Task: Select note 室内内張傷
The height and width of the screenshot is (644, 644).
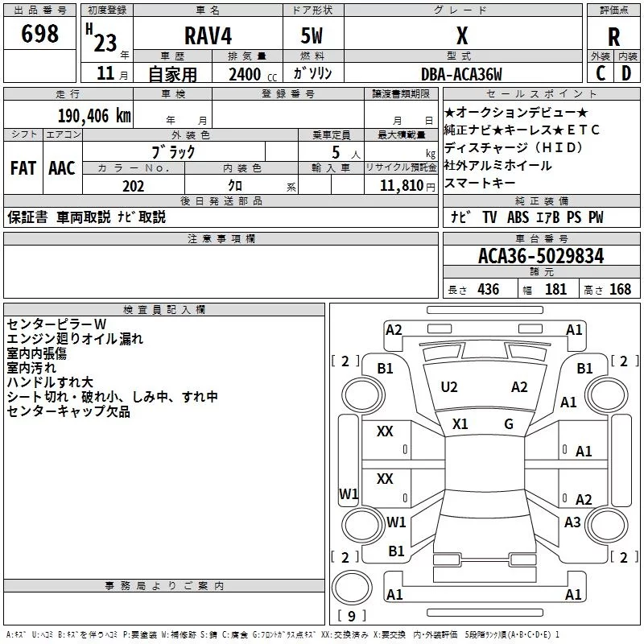Action: pyautogui.click(x=36, y=353)
